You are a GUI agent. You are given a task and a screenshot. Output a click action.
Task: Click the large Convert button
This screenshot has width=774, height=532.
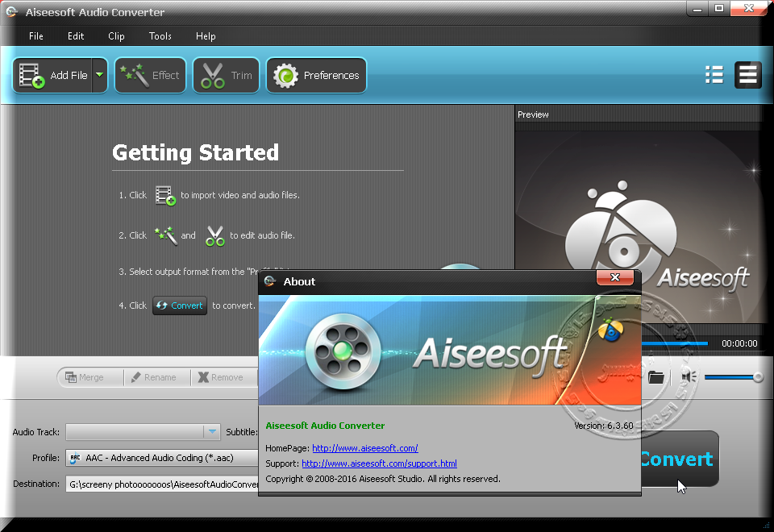point(679,459)
